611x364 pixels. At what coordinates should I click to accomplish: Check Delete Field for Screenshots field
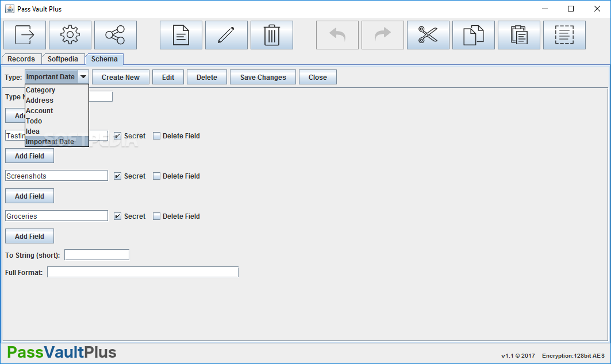(x=157, y=176)
